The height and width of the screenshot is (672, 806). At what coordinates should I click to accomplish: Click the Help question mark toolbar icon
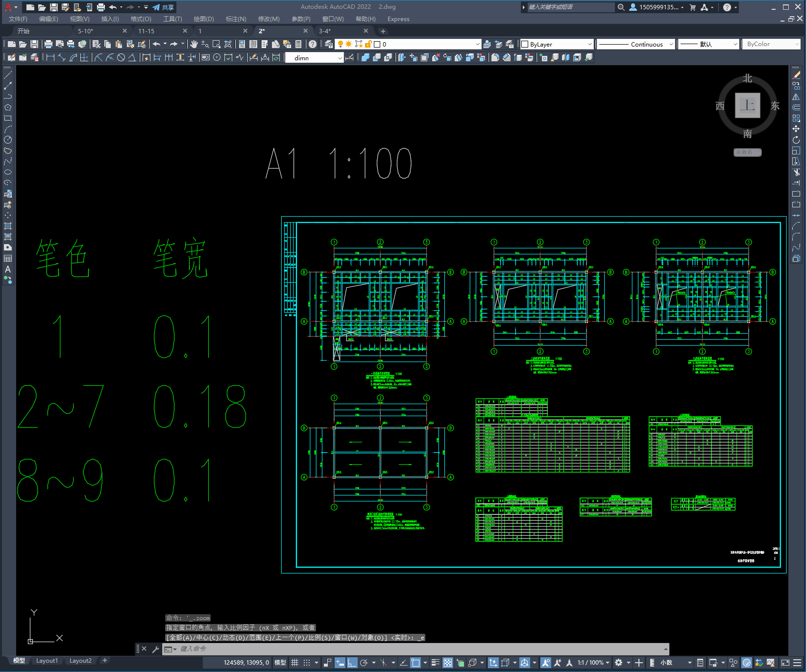pos(313,44)
